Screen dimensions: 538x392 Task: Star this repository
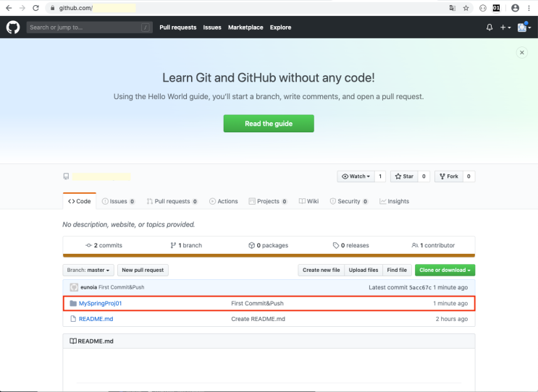coord(404,176)
